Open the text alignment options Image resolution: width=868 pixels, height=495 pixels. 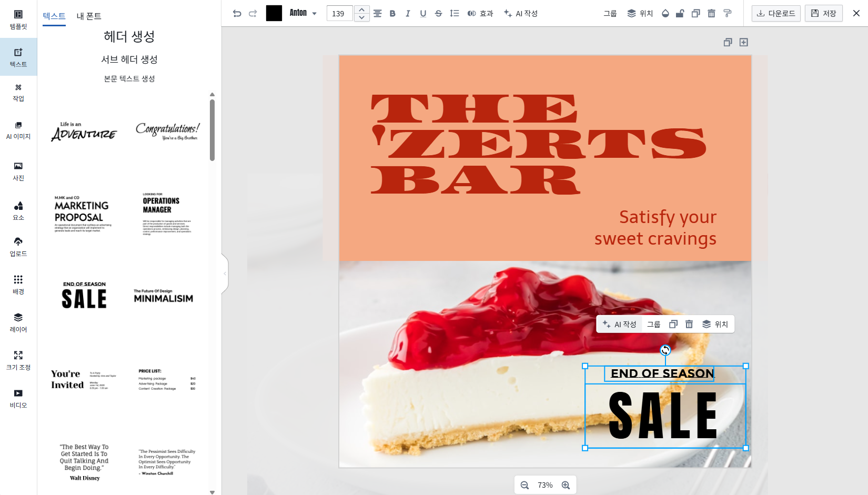pos(377,14)
